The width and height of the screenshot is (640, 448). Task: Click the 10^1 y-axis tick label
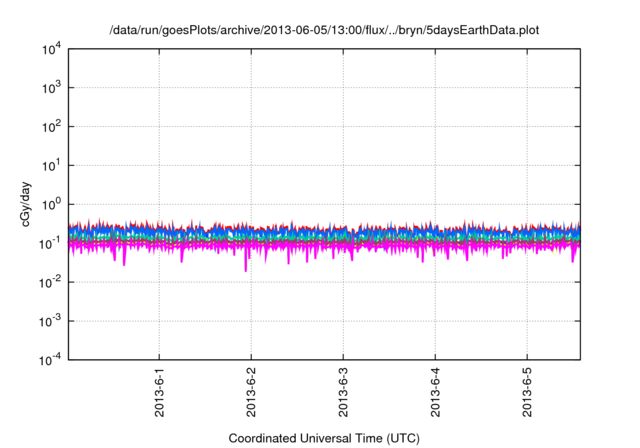click(x=51, y=166)
